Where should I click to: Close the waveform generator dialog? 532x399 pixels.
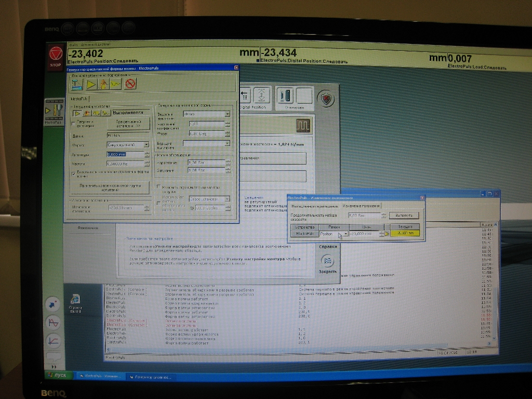point(236,68)
